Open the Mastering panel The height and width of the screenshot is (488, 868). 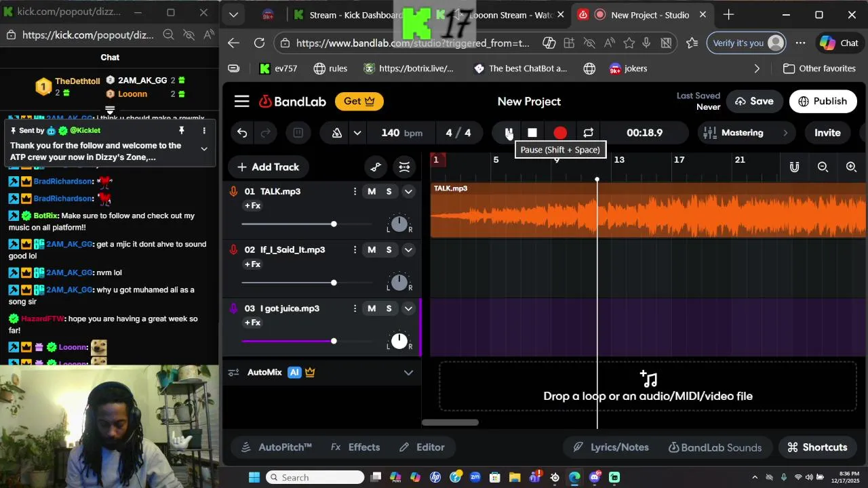pyautogui.click(x=745, y=133)
